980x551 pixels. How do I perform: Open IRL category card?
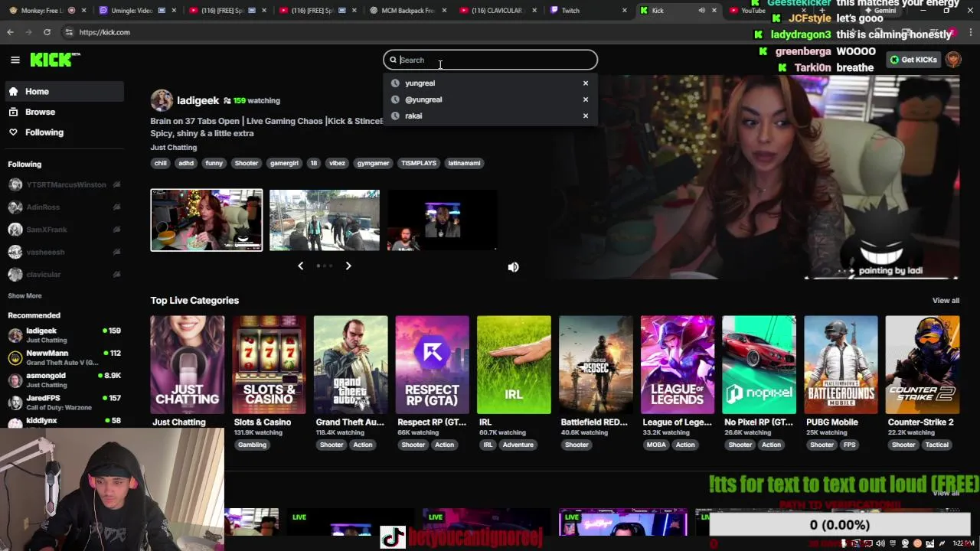click(x=514, y=364)
